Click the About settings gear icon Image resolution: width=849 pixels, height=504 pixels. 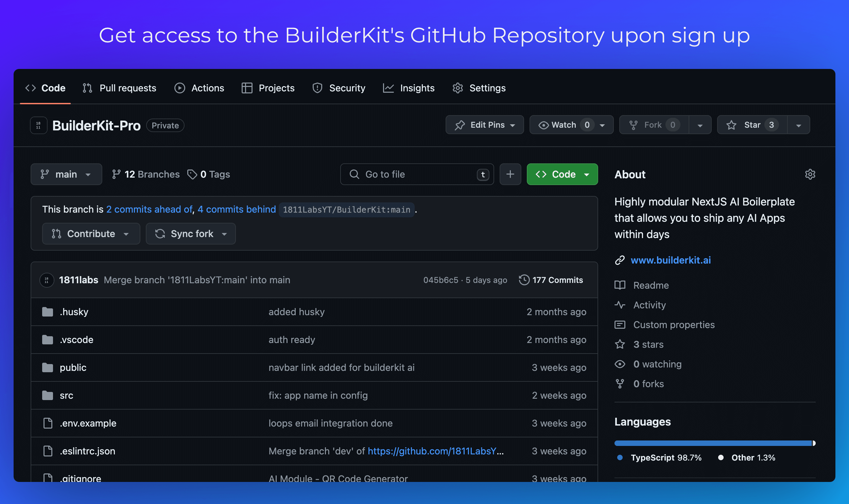click(810, 174)
